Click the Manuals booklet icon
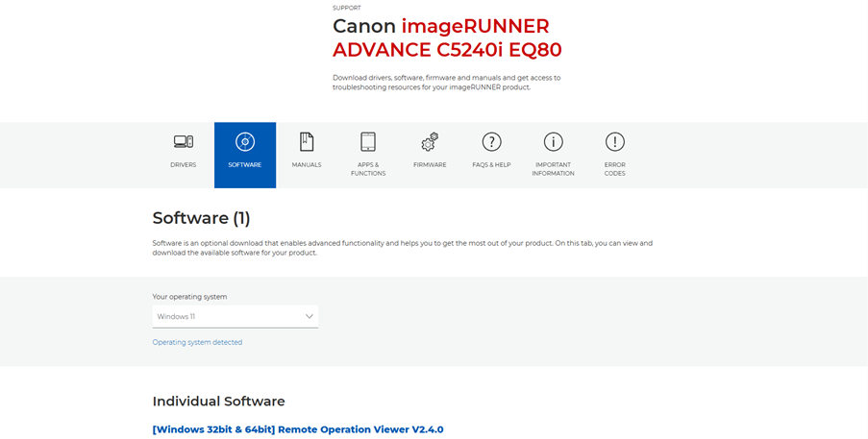868x439 pixels. [x=307, y=142]
